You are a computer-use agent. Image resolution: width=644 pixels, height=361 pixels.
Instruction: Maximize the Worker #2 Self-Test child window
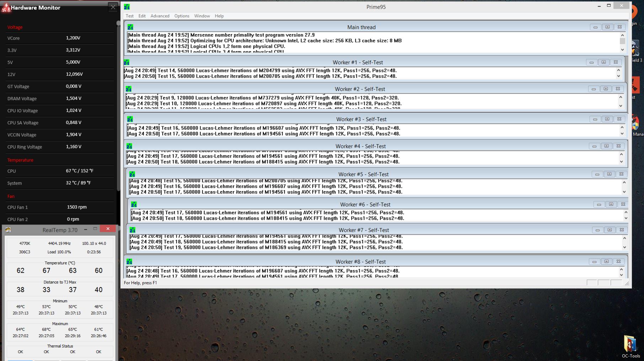click(x=606, y=89)
